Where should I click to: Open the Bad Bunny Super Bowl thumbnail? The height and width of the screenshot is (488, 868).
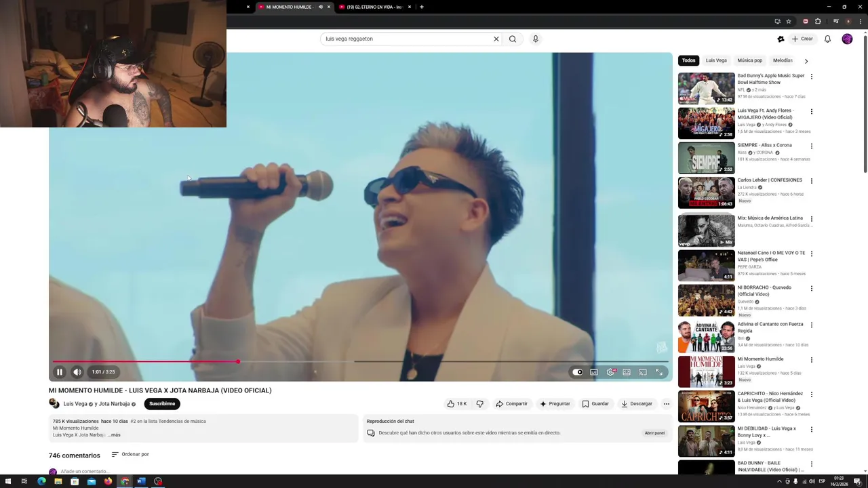(x=706, y=88)
